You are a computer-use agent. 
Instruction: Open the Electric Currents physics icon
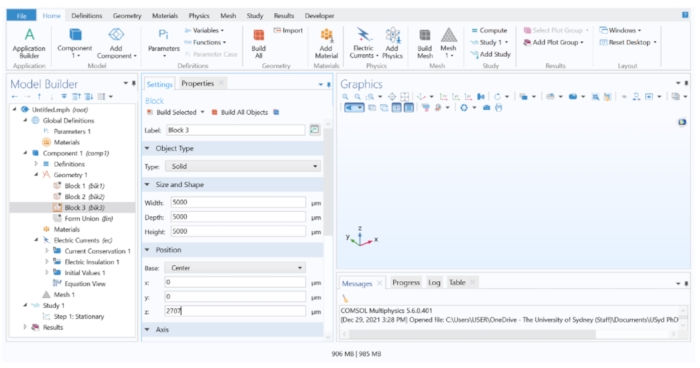pyautogui.click(x=363, y=44)
